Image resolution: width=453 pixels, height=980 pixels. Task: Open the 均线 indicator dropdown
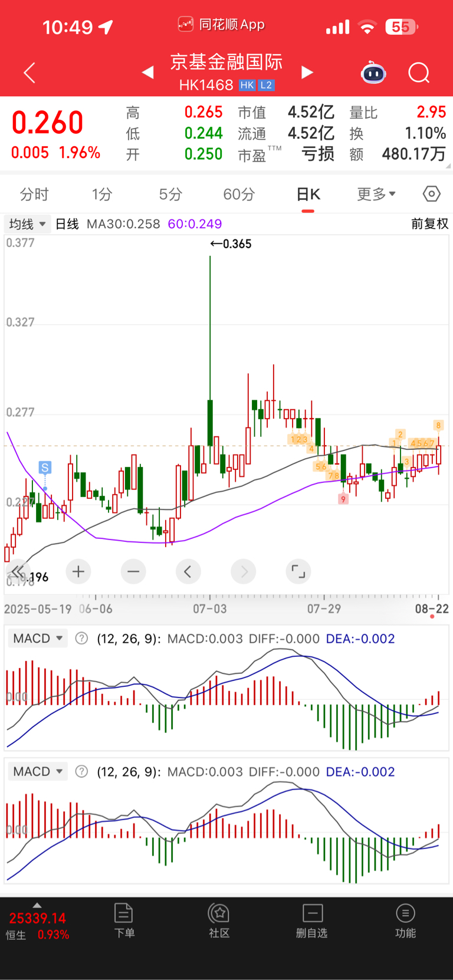[x=27, y=224]
